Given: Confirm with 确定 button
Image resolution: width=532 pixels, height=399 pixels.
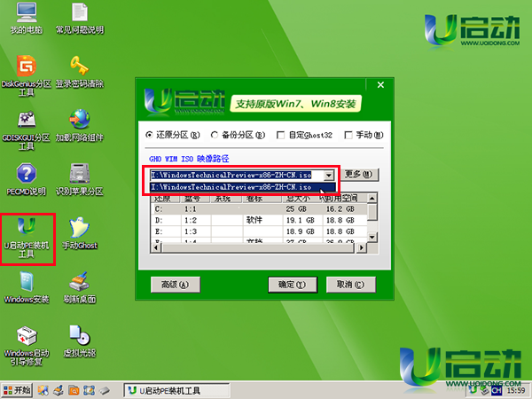Looking at the screenshot, I should [293, 285].
